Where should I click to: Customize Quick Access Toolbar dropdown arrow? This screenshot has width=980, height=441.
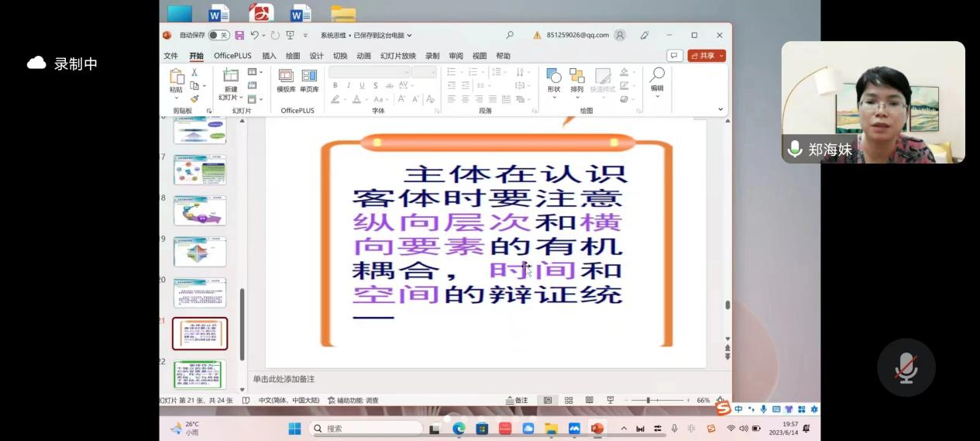pyautogui.click(x=305, y=36)
